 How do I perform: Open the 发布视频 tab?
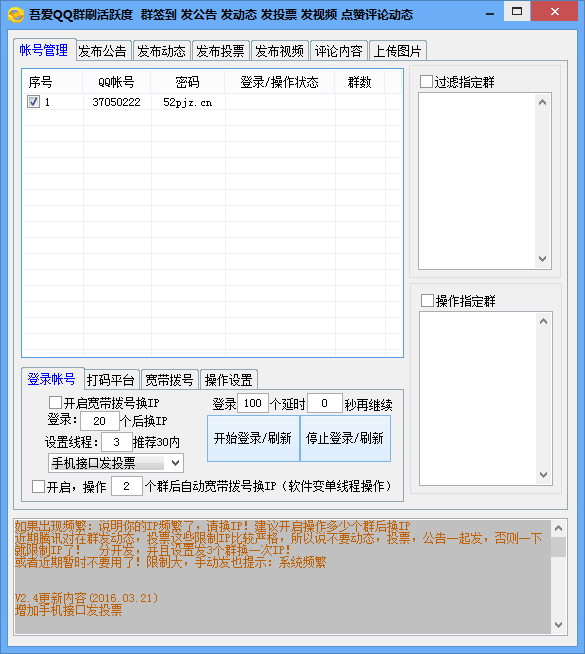tap(280, 51)
